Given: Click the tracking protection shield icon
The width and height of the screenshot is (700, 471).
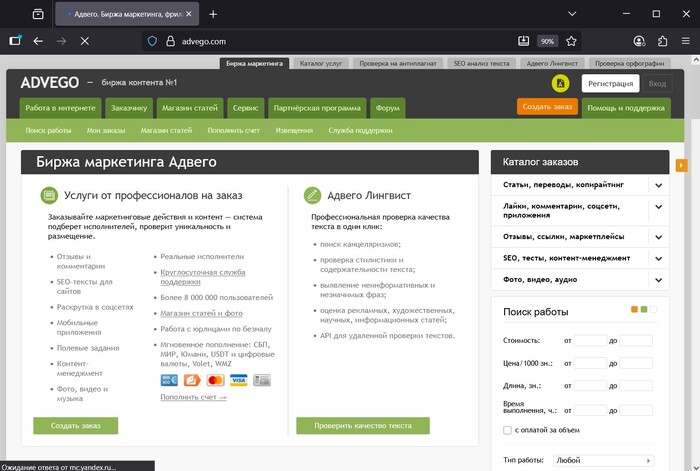Looking at the screenshot, I should click(152, 41).
